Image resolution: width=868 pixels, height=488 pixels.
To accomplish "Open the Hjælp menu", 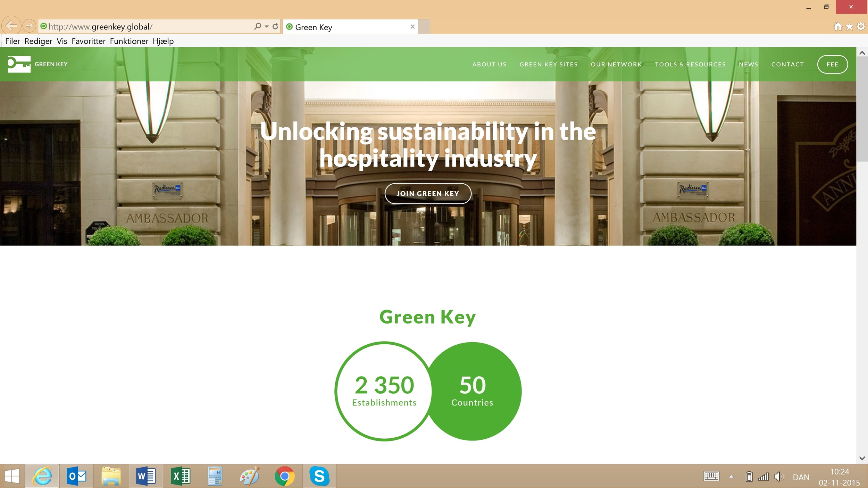I will [163, 41].
